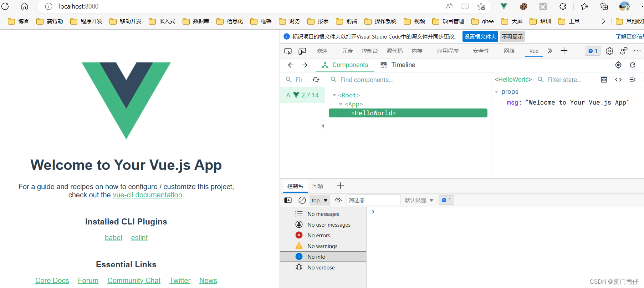Screen dimensions: 644x288
Task: Open the browser extensions puzzle icon
Action: (x=563, y=6)
